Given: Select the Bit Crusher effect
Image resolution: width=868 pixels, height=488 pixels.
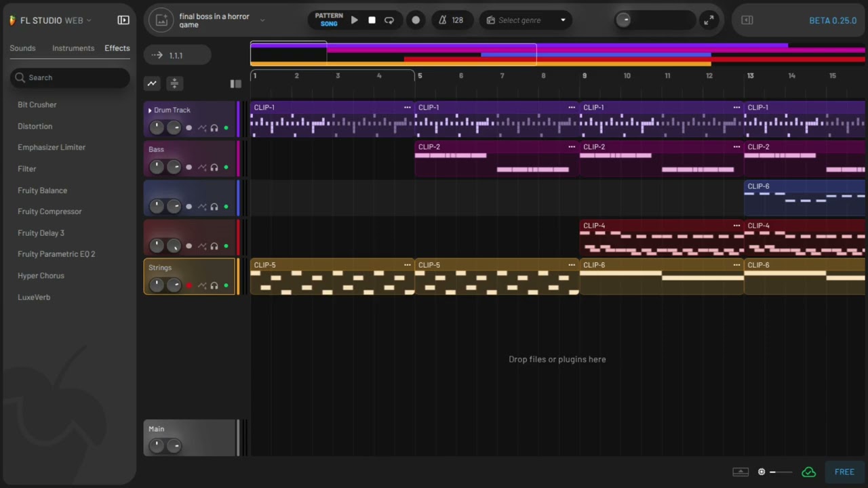Looking at the screenshot, I should (x=37, y=105).
